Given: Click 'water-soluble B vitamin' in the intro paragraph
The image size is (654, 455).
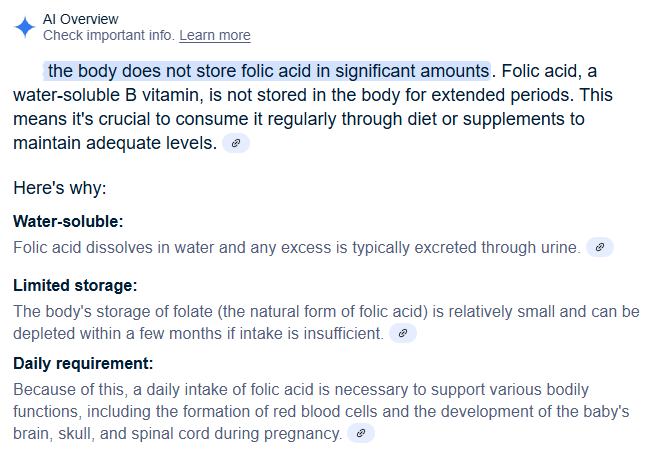Looking at the screenshot, I should tap(108, 95).
